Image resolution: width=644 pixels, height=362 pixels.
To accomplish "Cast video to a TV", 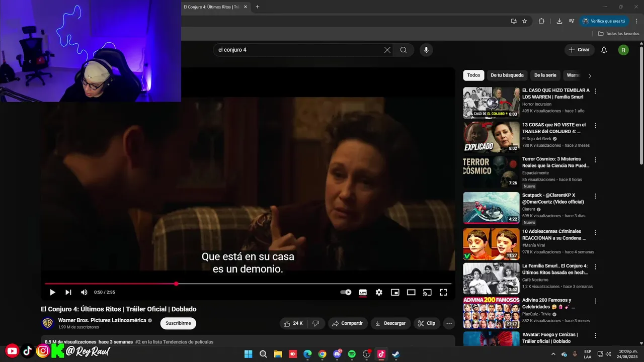I will pyautogui.click(x=427, y=292).
